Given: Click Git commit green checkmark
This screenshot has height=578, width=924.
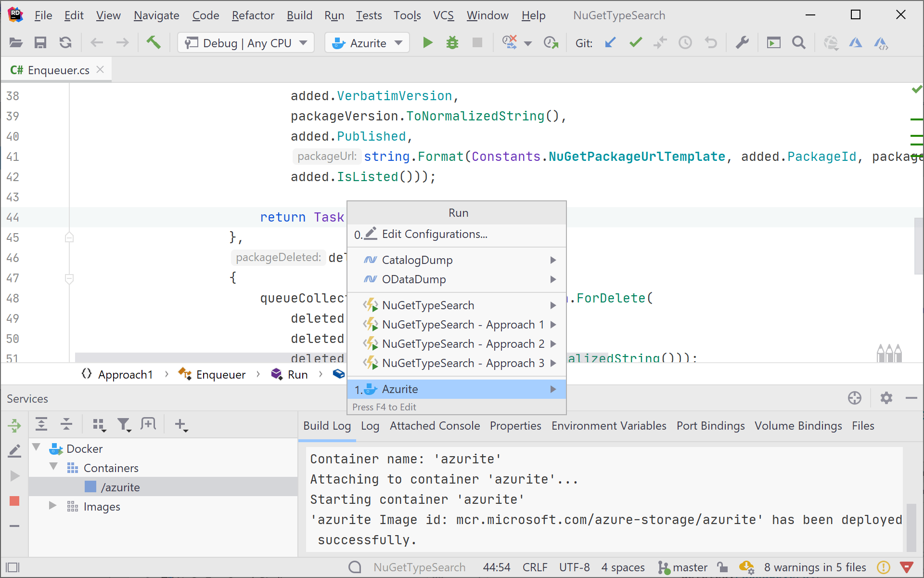Looking at the screenshot, I should click(x=636, y=43).
